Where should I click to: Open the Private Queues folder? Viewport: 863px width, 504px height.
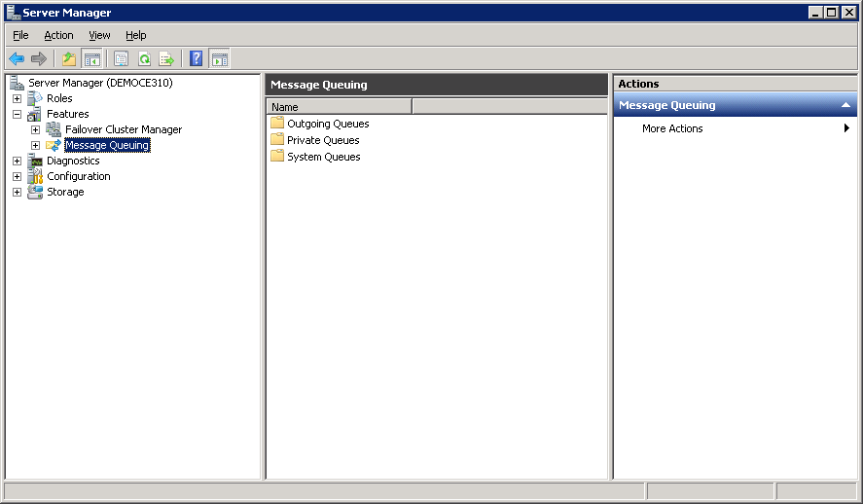322,140
